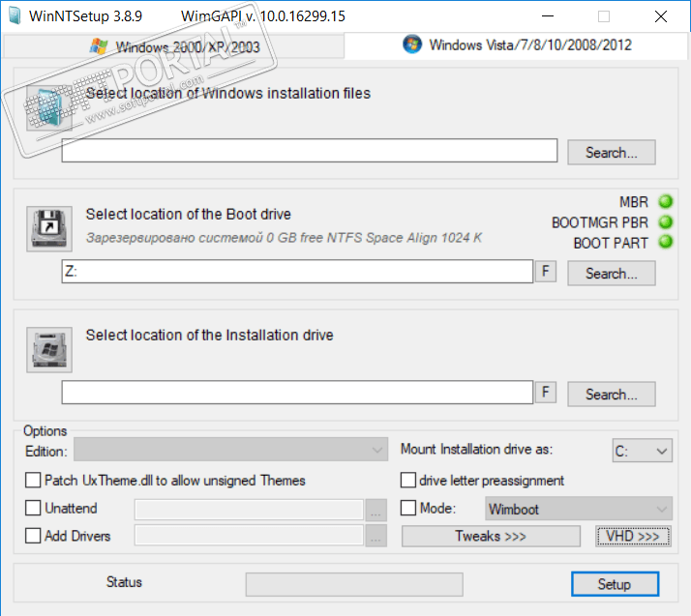The width and height of the screenshot is (691, 616).
Task: Open the Edition dropdown
Action: tap(231, 450)
